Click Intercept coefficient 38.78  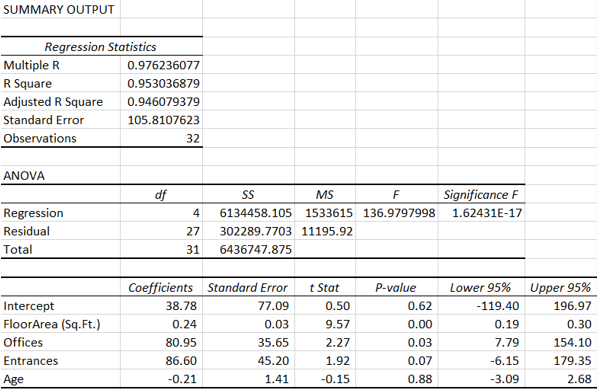pyautogui.click(x=181, y=306)
